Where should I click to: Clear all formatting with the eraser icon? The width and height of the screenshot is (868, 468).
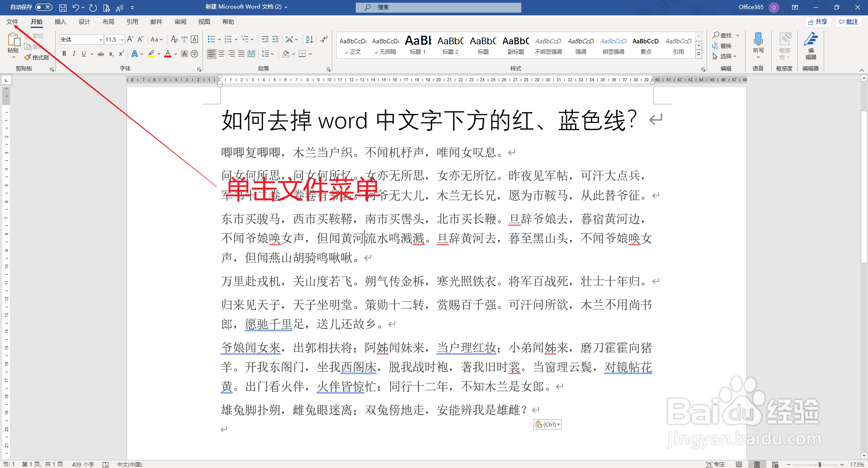[x=174, y=39]
